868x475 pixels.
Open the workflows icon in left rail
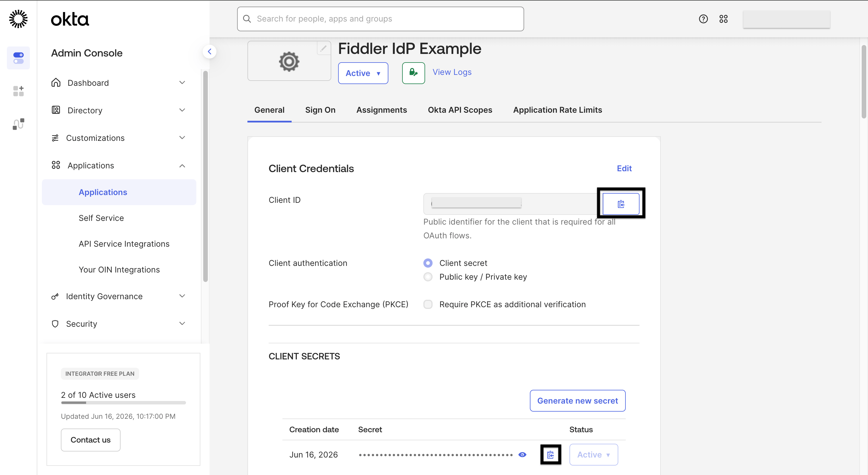coord(18,124)
